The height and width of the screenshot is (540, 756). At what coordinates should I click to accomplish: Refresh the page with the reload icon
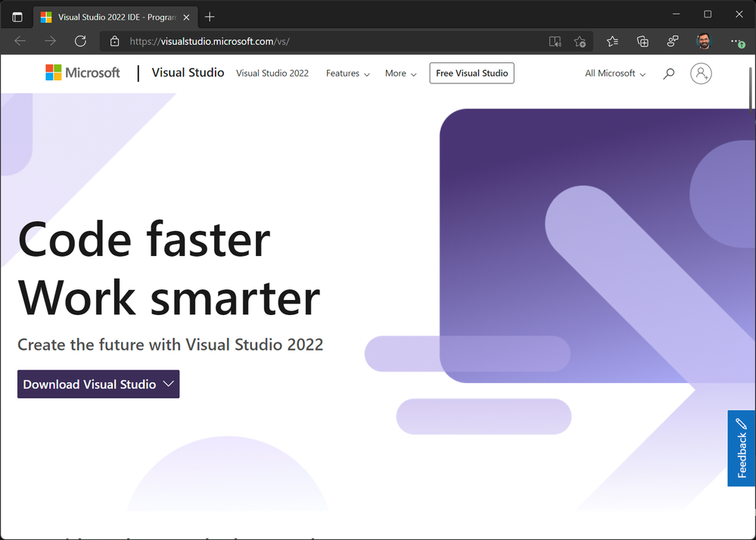[80, 41]
